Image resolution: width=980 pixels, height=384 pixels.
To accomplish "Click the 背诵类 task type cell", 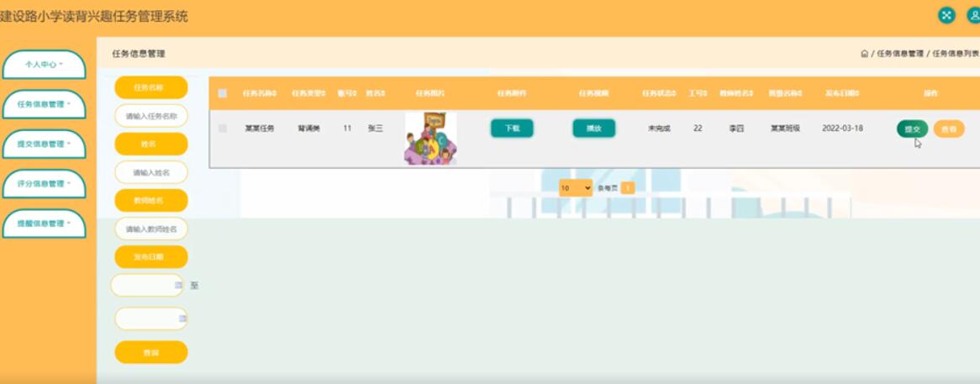I will click(308, 128).
